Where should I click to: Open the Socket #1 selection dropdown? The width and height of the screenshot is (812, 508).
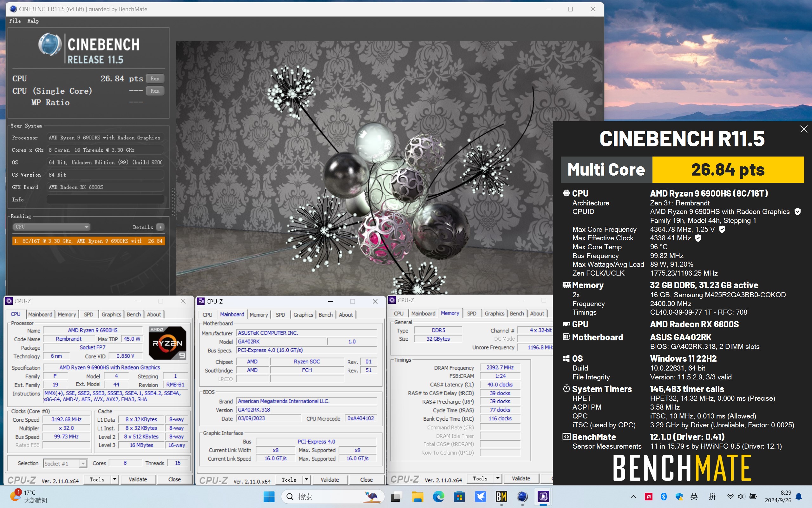click(65, 463)
